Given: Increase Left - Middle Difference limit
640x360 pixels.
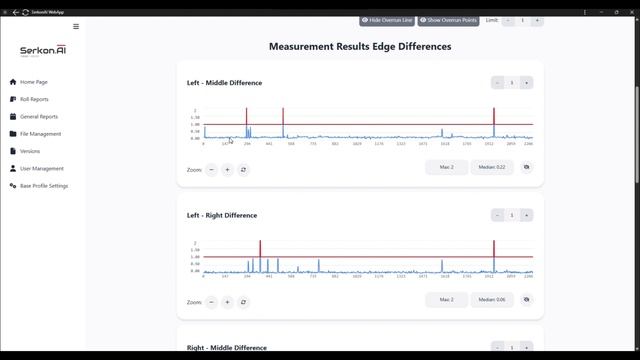Looking at the screenshot, I should [527, 83].
